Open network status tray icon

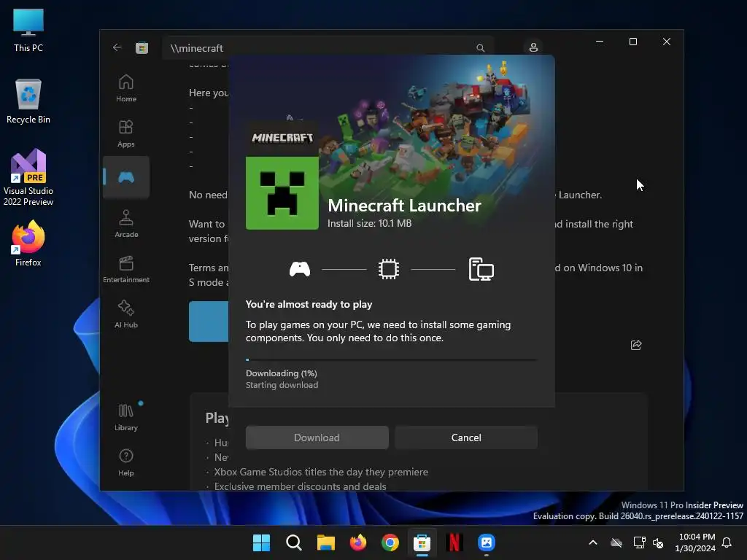[639, 542]
